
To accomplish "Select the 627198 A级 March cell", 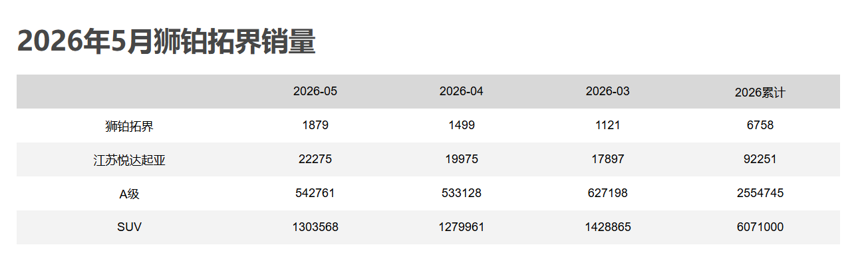I will (x=608, y=193).
